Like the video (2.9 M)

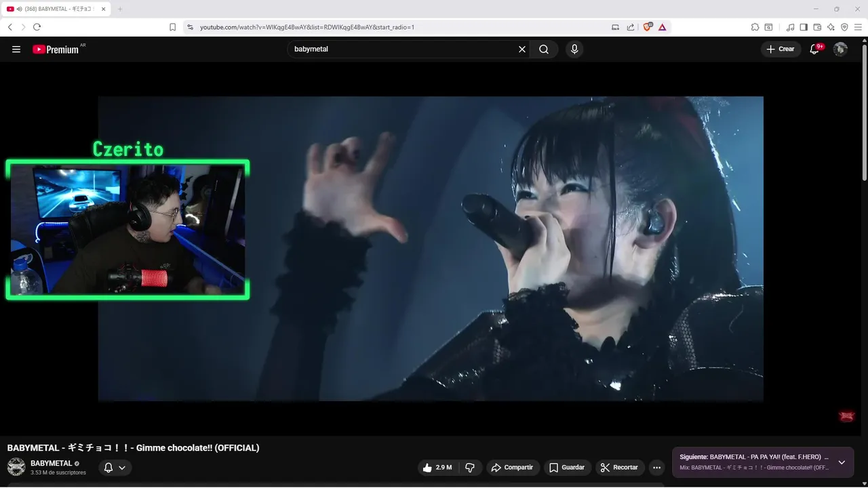437,468
